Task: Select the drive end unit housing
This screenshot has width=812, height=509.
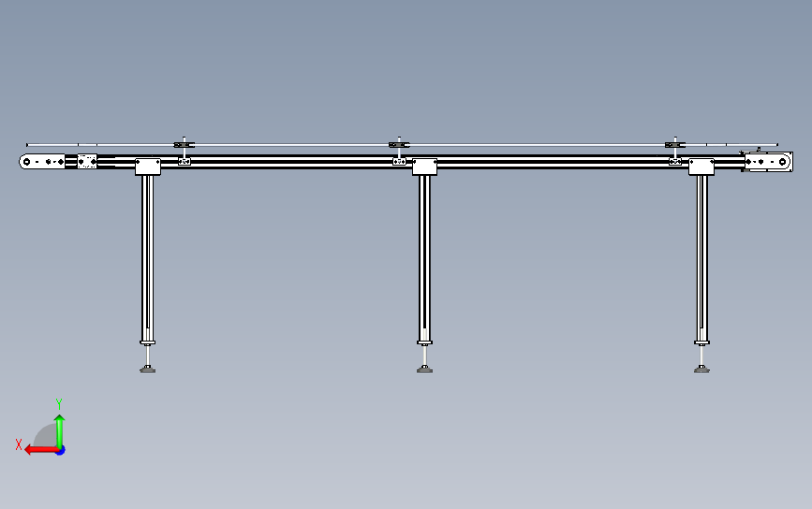Action: click(769, 162)
